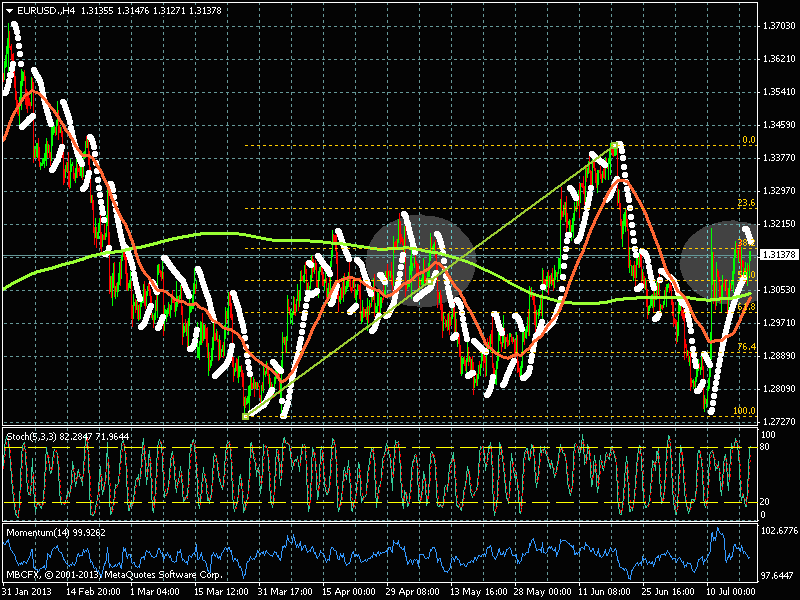Select the yellow anchor square at trendline start
The image size is (800, 600).
coord(245,416)
